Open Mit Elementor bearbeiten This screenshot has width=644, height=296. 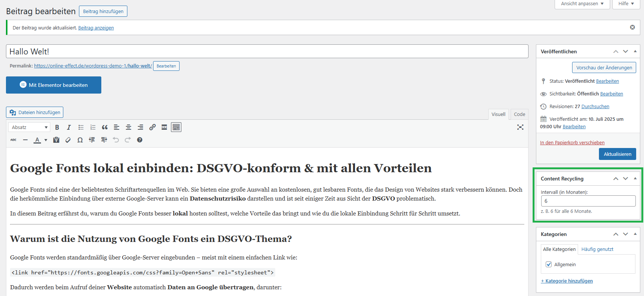click(x=54, y=85)
